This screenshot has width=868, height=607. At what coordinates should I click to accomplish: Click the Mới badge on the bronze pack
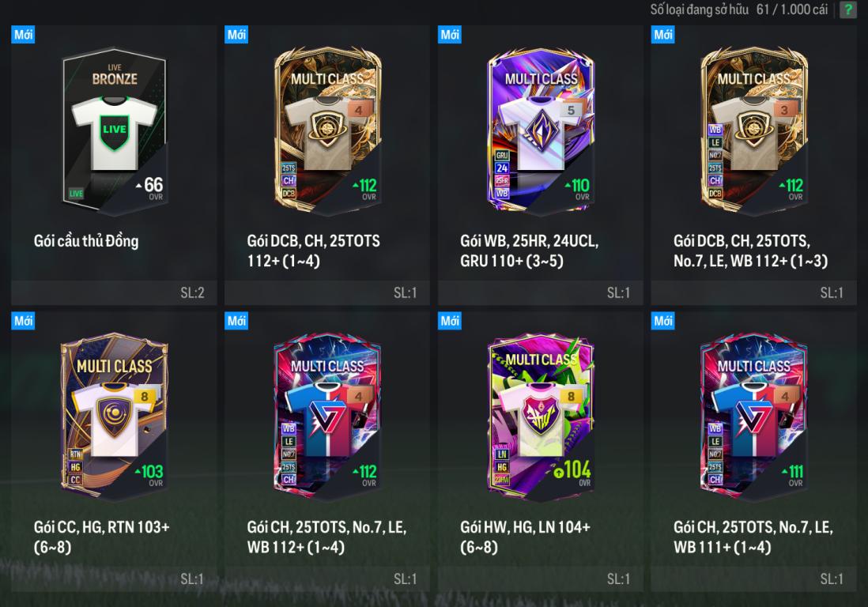pyautogui.click(x=23, y=34)
